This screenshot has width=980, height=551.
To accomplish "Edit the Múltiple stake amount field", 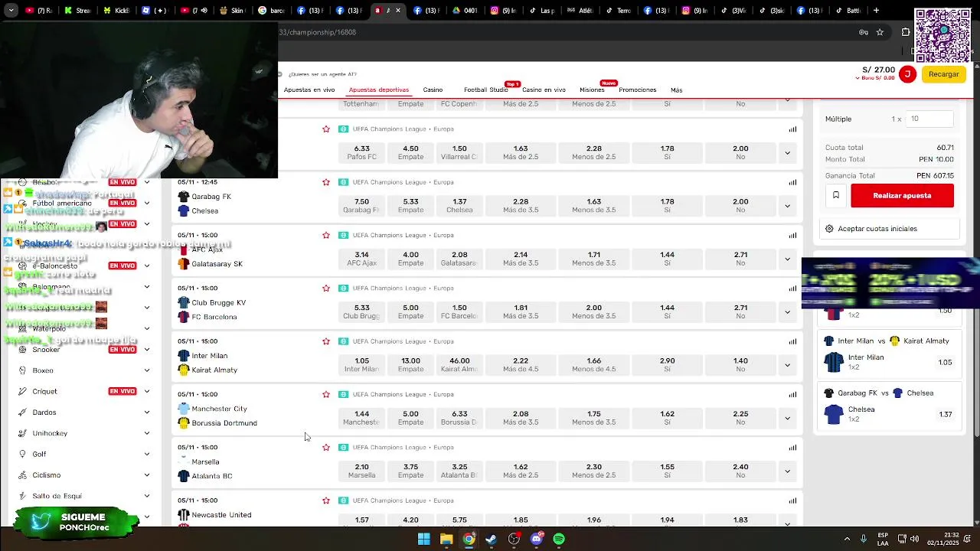I will tap(929, 119).
